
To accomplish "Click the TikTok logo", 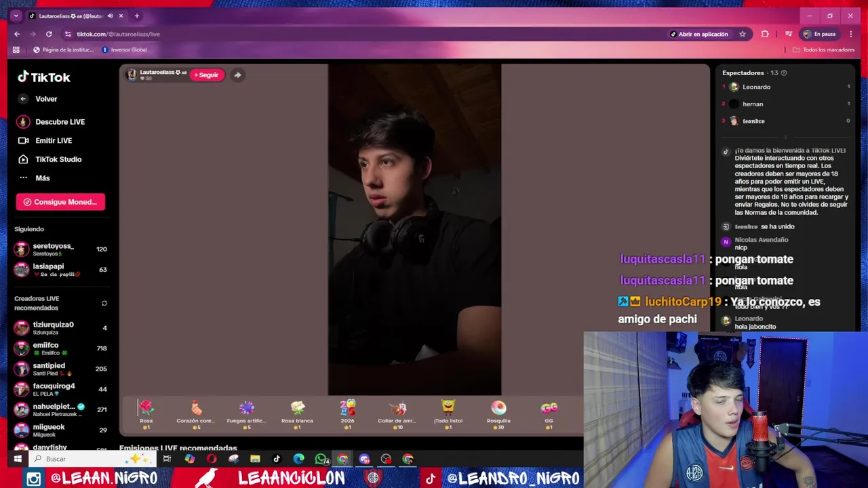I will [44, 77].
